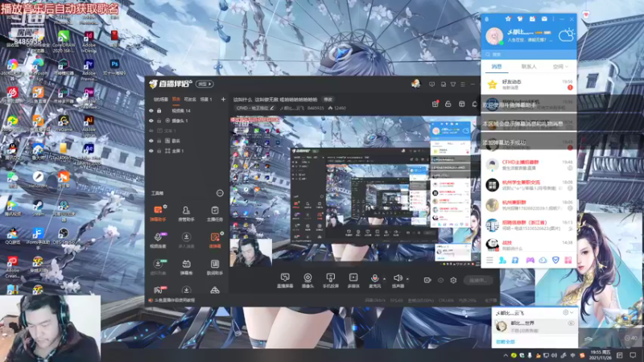The image size is (644, 362).
Task: Edit the live room category CFHD tag
Action: coord(254,109)
